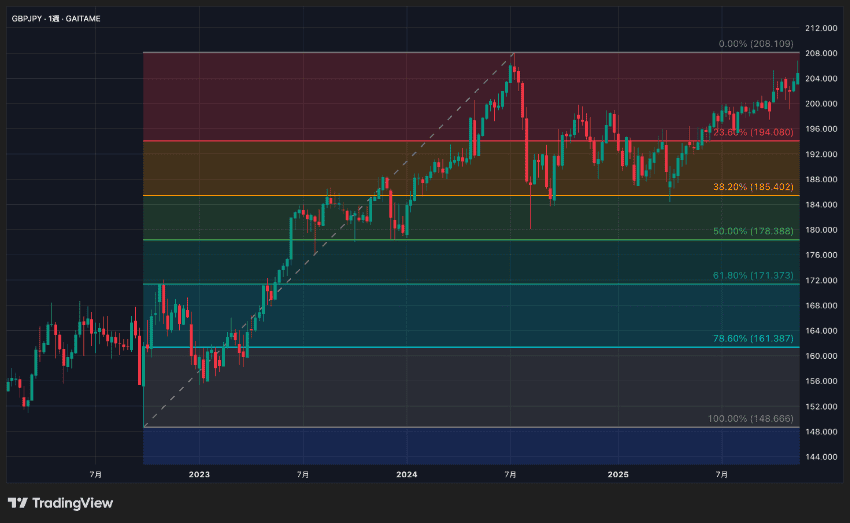This screenshot has width=850, height=523.
Task: Click the 2025 time axis label
Action: tap(618, 475)
